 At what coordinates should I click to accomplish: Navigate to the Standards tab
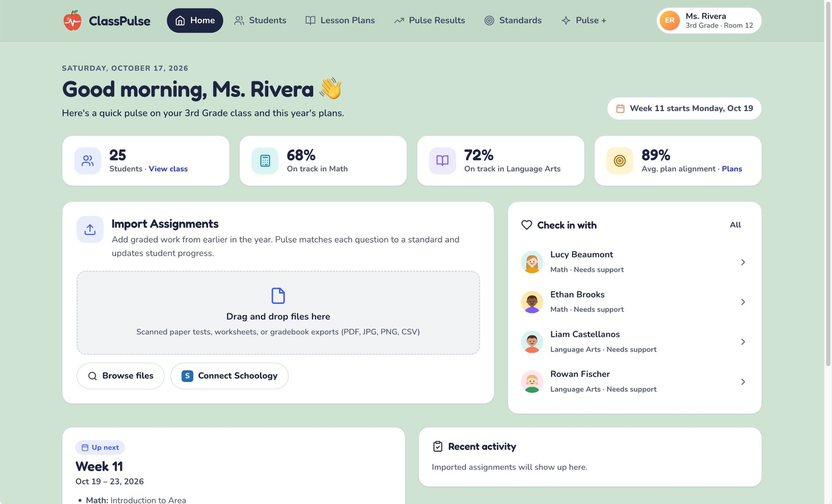pyautogui.click(x=513, y=20)
